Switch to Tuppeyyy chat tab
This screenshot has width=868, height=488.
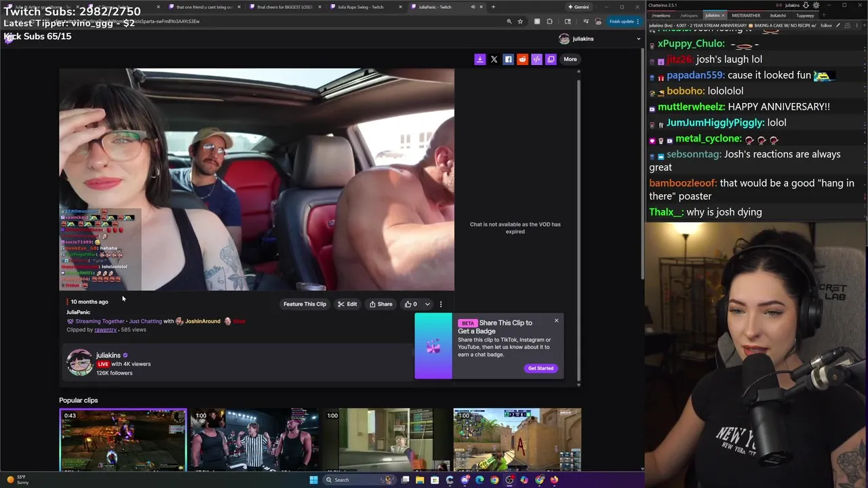(x=805, y=16)
